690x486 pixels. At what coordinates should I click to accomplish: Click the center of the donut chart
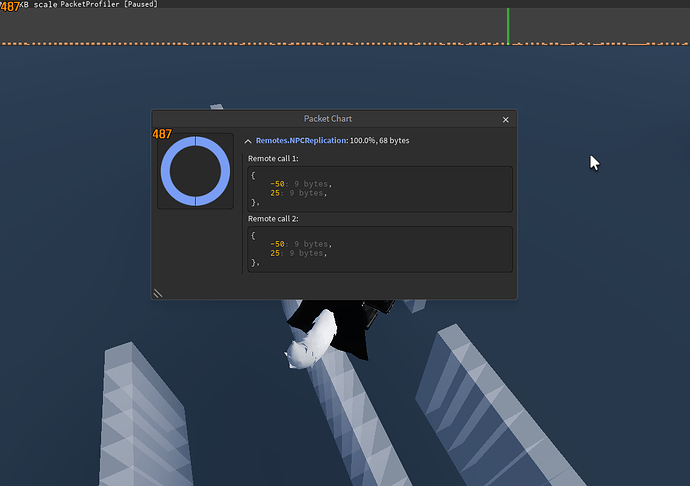195,171
